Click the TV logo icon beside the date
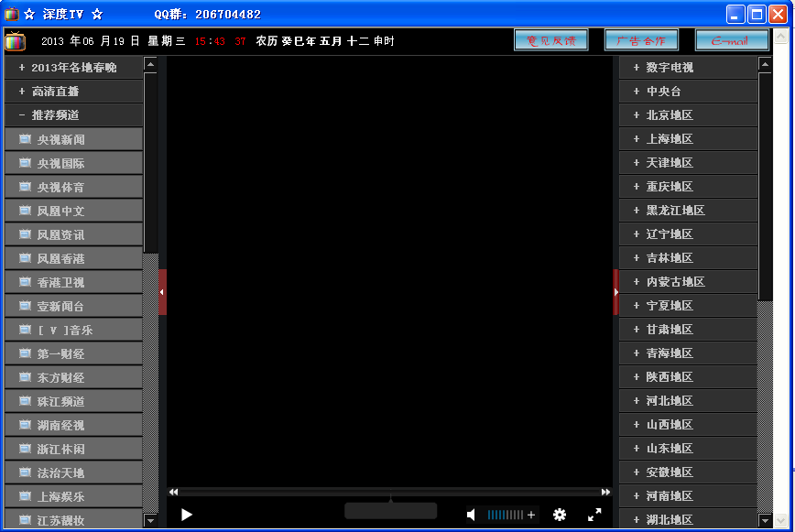 pyautogui.click(x=16, y=41)
